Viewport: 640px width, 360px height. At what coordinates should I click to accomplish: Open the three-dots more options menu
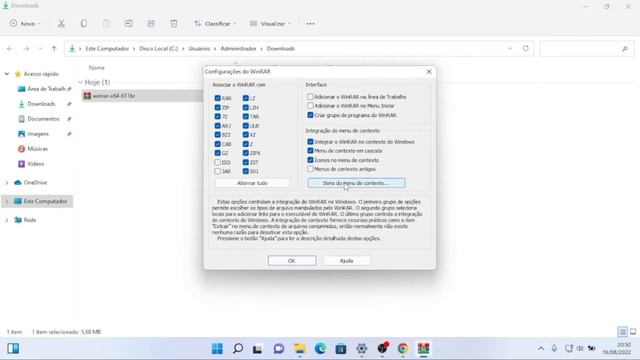pyautogui.click(x=310, y=24)
